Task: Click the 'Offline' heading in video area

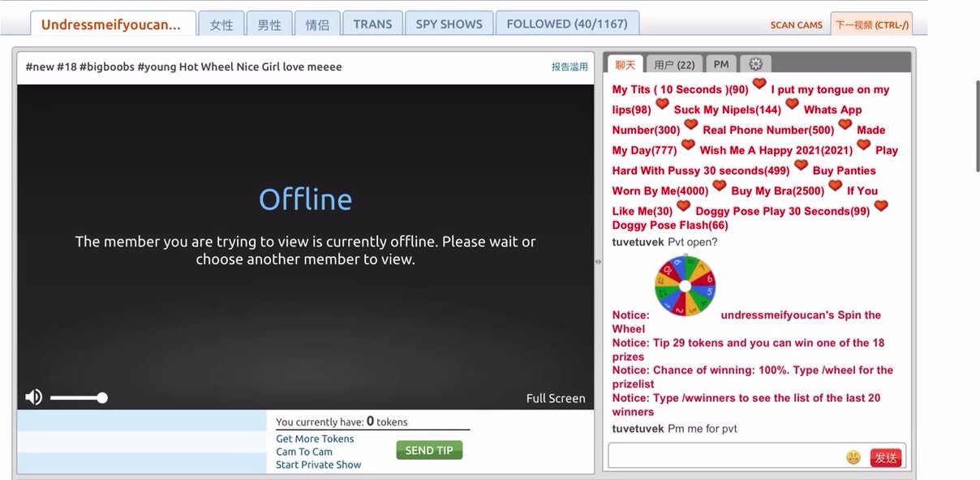Action: pos(305,199)
